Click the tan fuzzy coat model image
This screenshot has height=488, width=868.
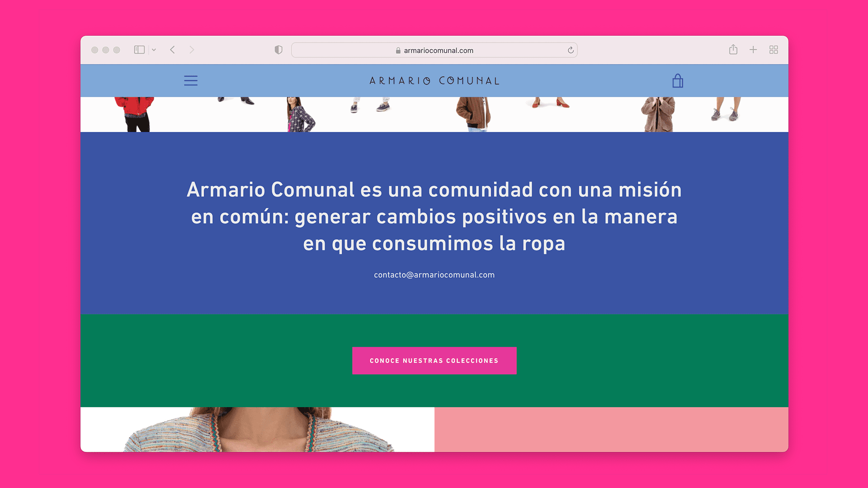tap(658, 114)
